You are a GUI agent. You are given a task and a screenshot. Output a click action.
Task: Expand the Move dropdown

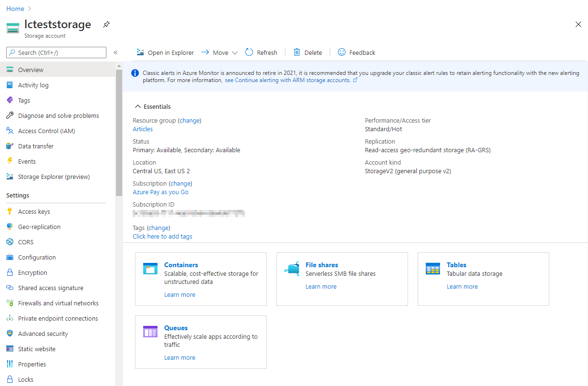coord(234,53)
